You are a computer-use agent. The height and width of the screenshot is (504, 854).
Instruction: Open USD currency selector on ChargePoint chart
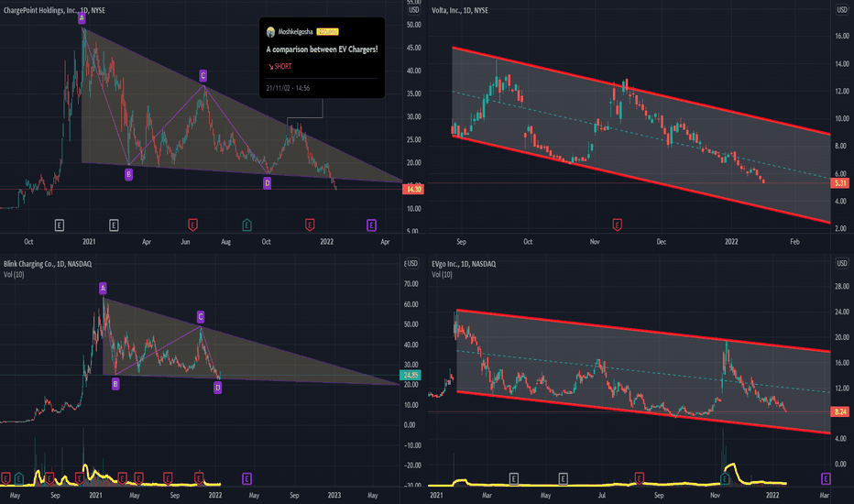[414, 10]
